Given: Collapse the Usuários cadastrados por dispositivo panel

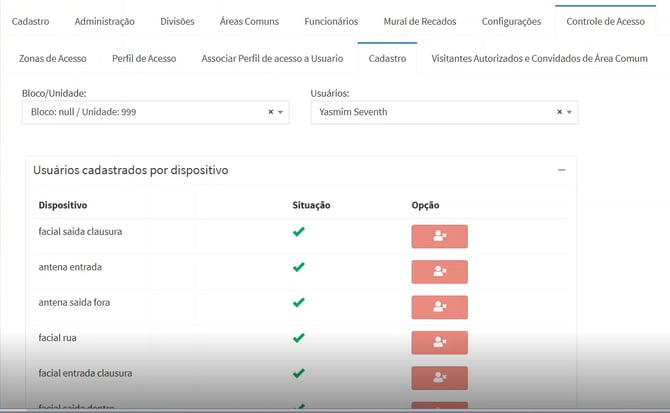Looking at the screenshot, I should point(561,171).
